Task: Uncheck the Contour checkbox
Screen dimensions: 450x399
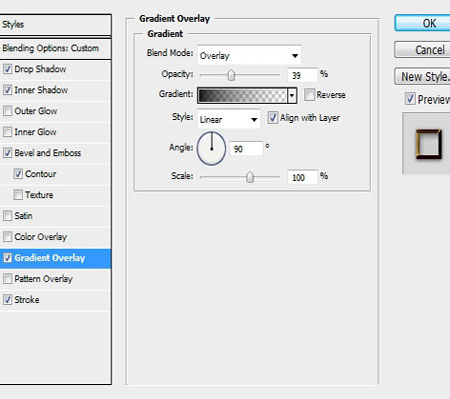Action: click(18, 174)
